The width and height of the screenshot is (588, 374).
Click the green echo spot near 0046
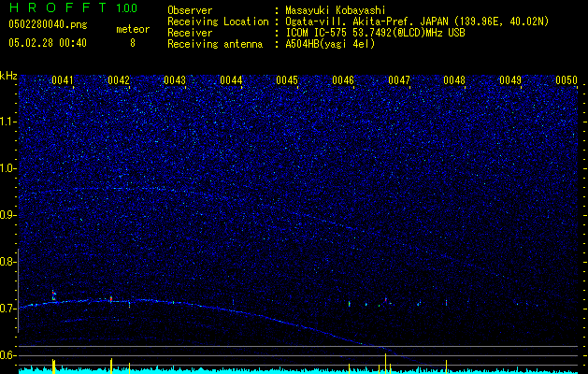[x=350, y=304]
